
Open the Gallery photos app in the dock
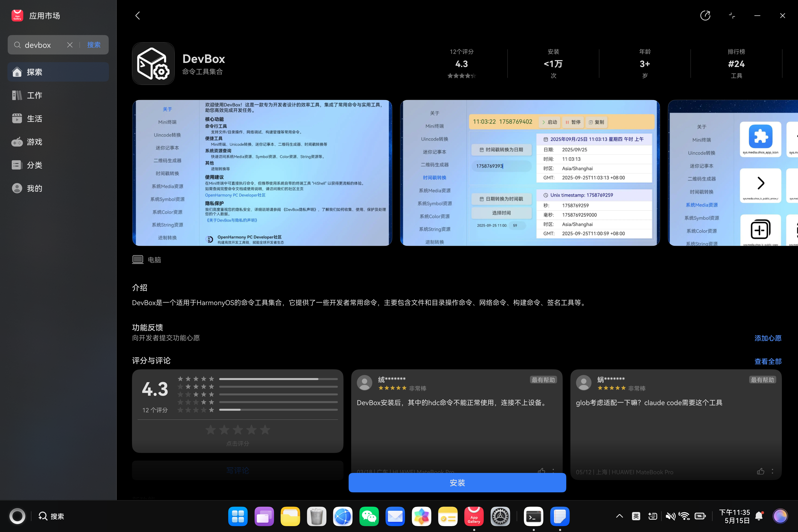pos(422,516)
